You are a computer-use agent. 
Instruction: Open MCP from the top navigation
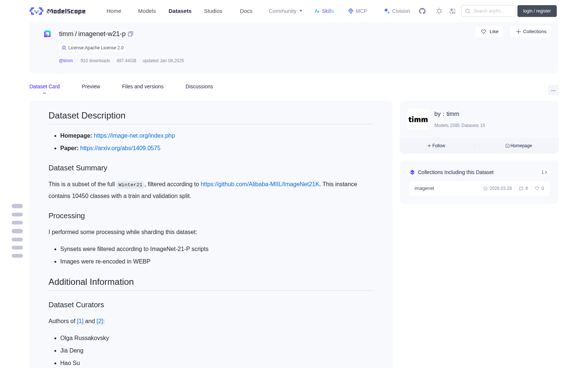(x=358, y=11)
